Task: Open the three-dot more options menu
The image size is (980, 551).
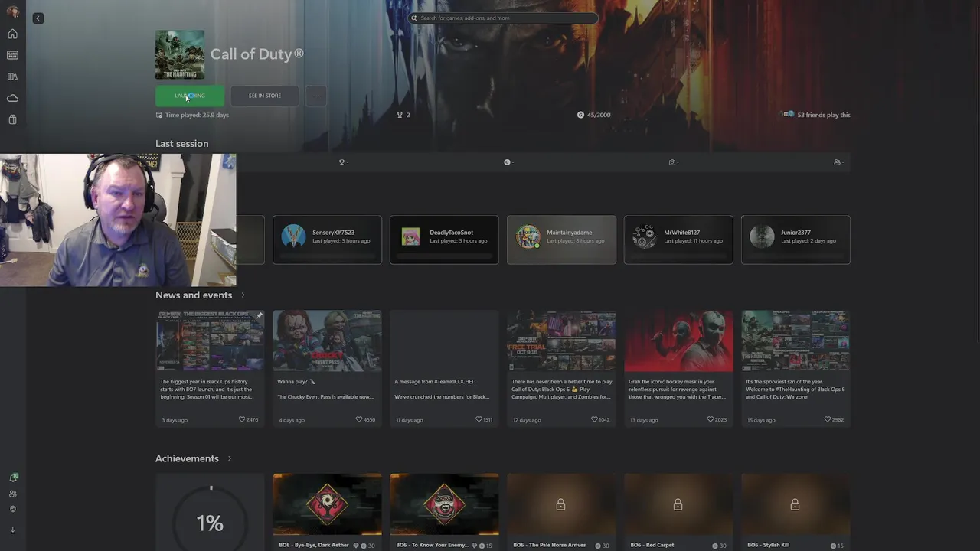Action: coord(316,96)
